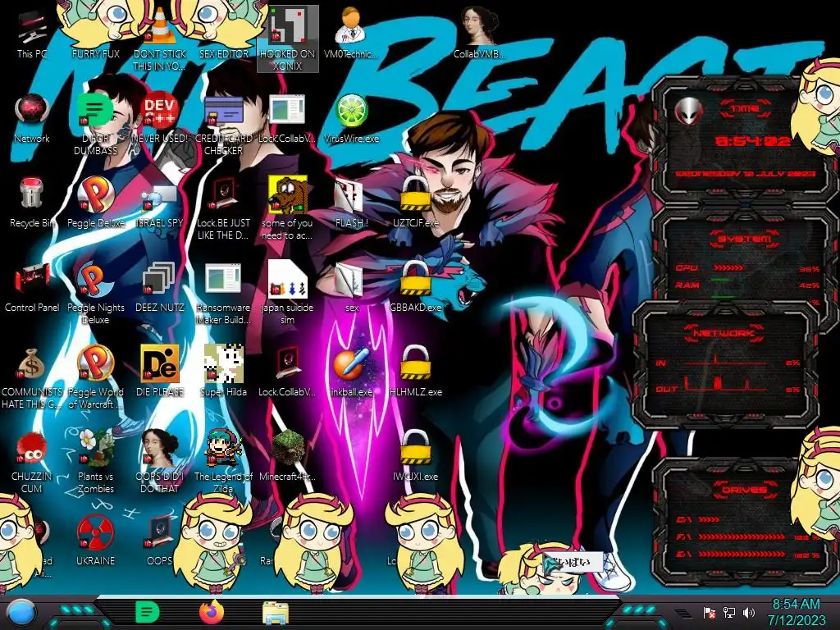Image resolution: width=840 pixels, height=630 pixels.
Task: Open the Network desktop icon
Action: pyautogui.click(x=32, y=119)
